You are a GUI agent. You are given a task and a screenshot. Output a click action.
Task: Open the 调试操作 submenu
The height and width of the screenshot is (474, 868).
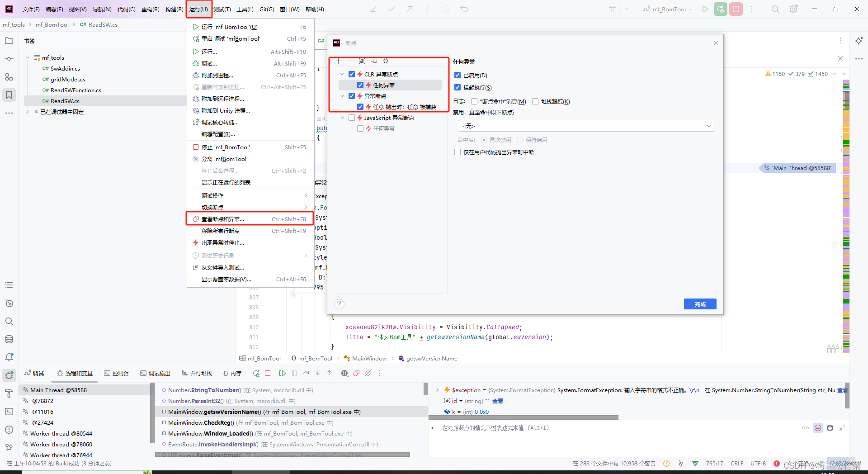[x=250, y=195]
